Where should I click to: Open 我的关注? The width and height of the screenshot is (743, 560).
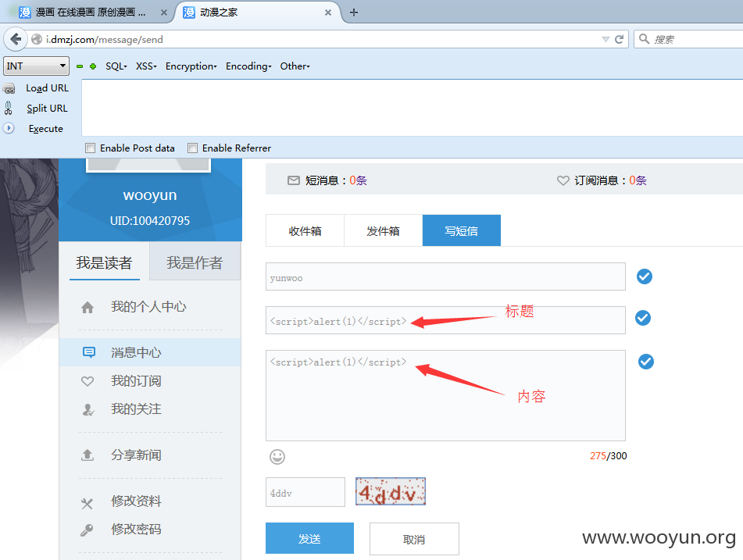pyautogui.click(x=136, y=408)
